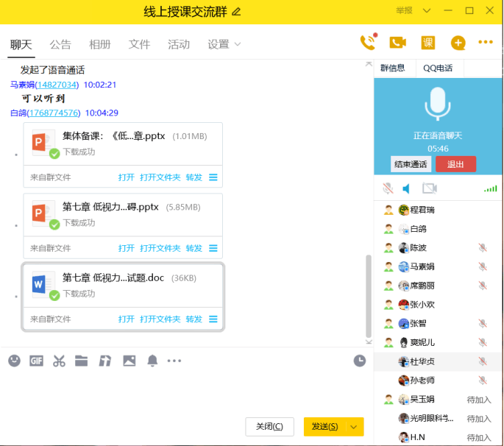
Task: Click the voice call icon in top toolbar
Action: click(367, 43)
